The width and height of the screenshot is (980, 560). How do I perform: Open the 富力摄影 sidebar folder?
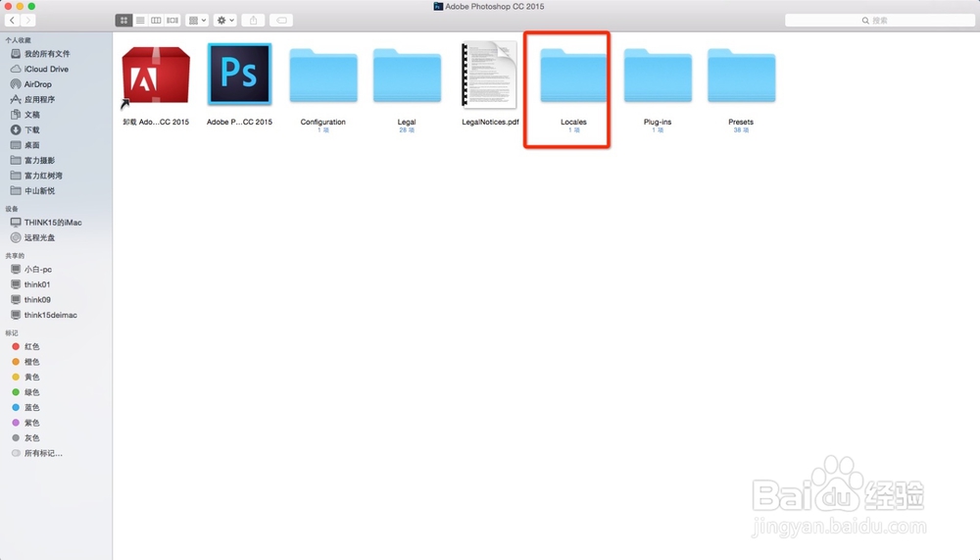39,160
